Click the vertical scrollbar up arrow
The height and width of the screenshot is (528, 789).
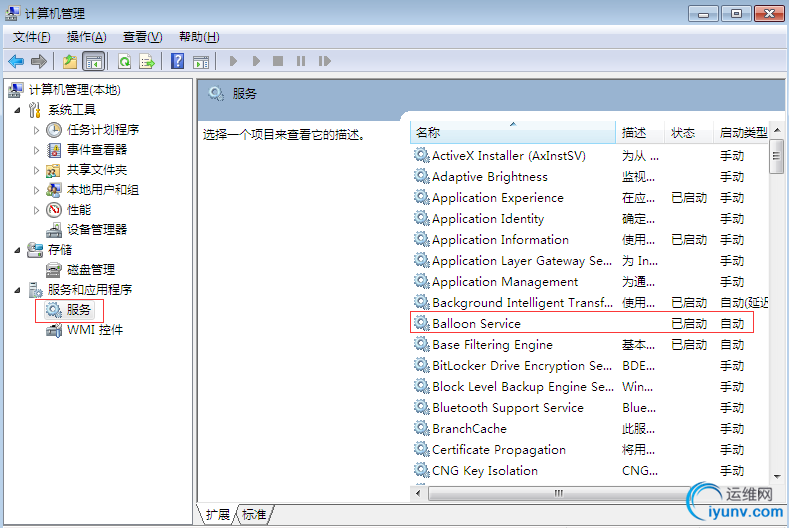point(777,130)
